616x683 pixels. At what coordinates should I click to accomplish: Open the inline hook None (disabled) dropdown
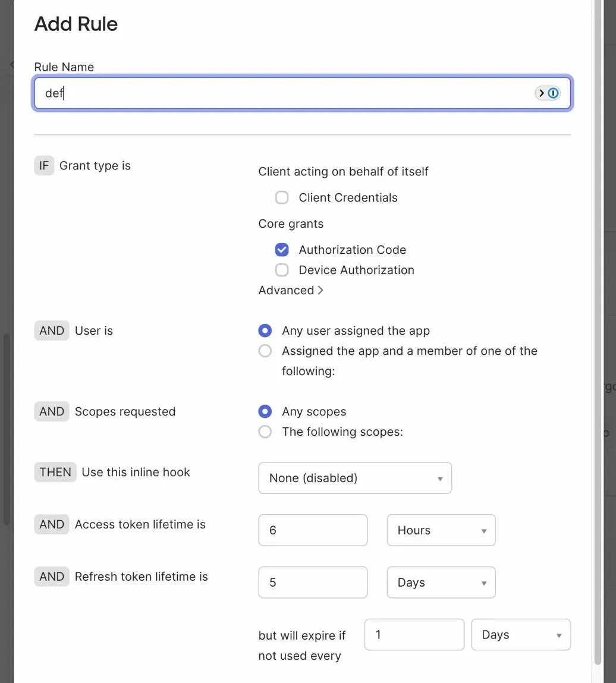(355, 478)
